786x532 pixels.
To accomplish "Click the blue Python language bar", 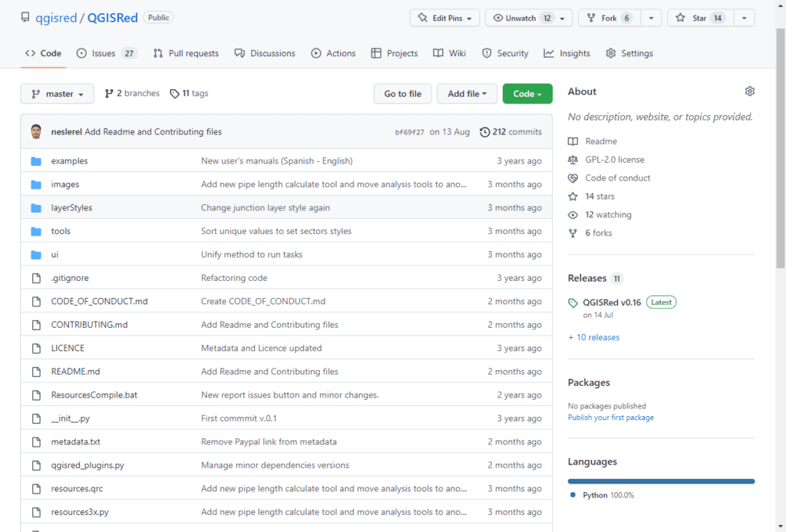I will point(661,481).
